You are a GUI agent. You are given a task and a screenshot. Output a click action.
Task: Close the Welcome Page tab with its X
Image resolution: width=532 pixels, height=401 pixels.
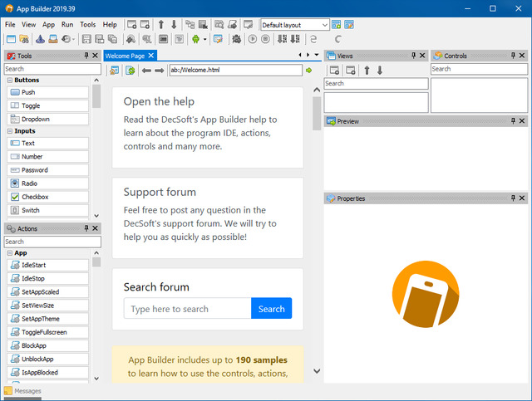click(318, 55)
